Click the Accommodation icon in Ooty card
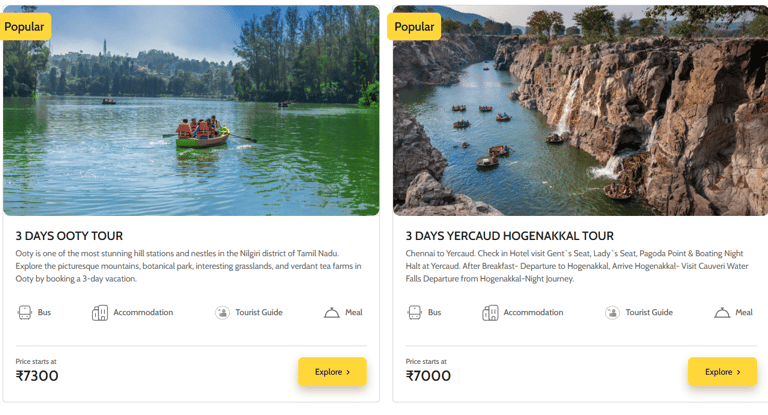 point(100,313)
